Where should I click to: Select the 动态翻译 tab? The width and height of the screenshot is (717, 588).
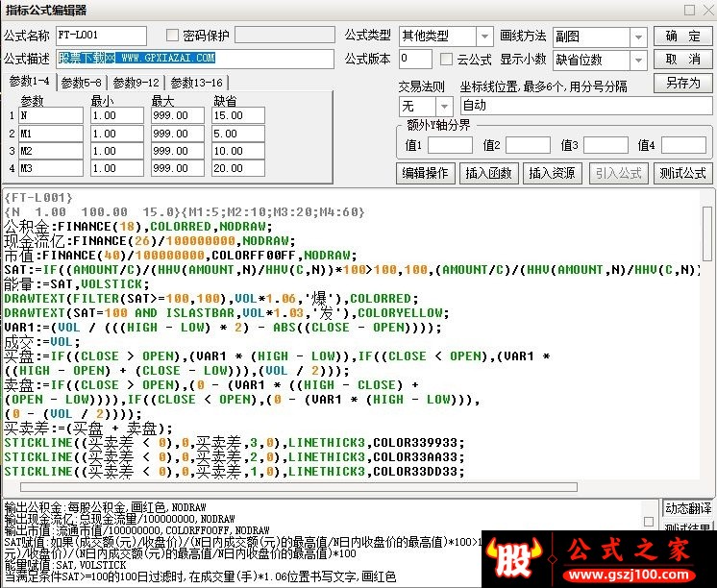click(x=688, y=508)
